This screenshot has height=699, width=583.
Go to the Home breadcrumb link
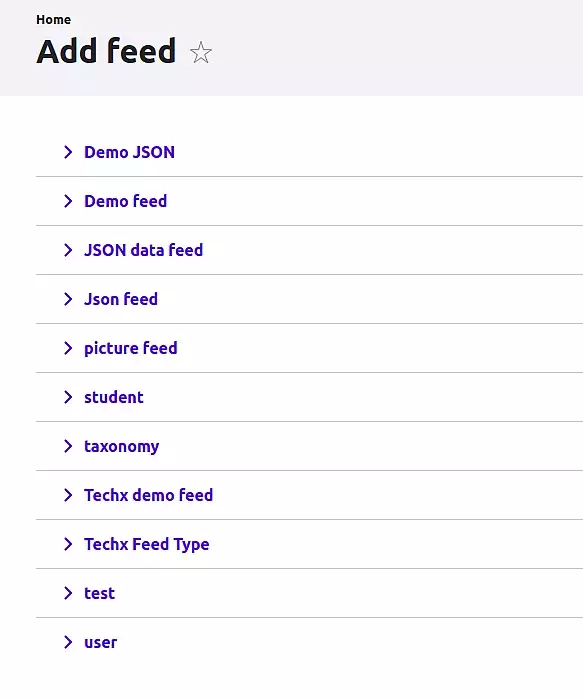click(x=53, y=20)
